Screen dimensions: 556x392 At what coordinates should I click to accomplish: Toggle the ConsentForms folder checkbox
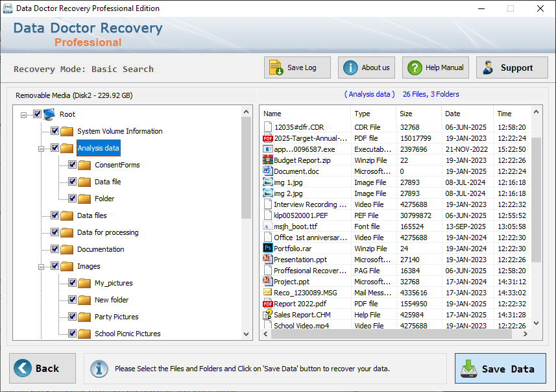coord(72,165)
